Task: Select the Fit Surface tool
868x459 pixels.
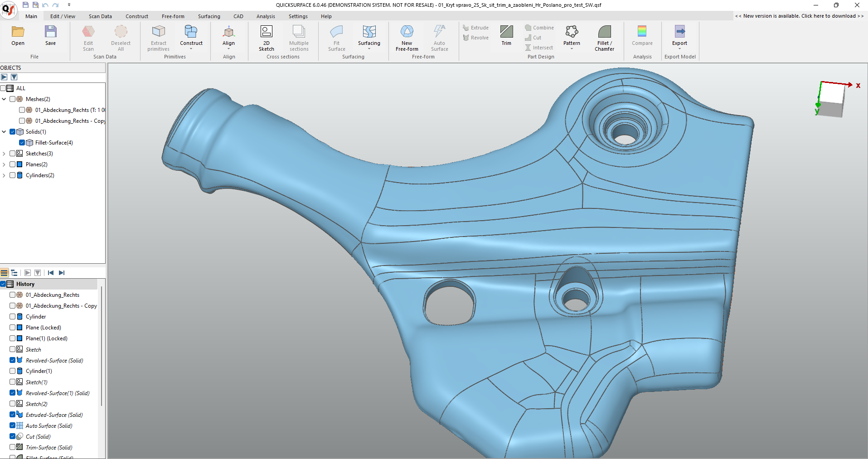Action: (x=337, y=39)
